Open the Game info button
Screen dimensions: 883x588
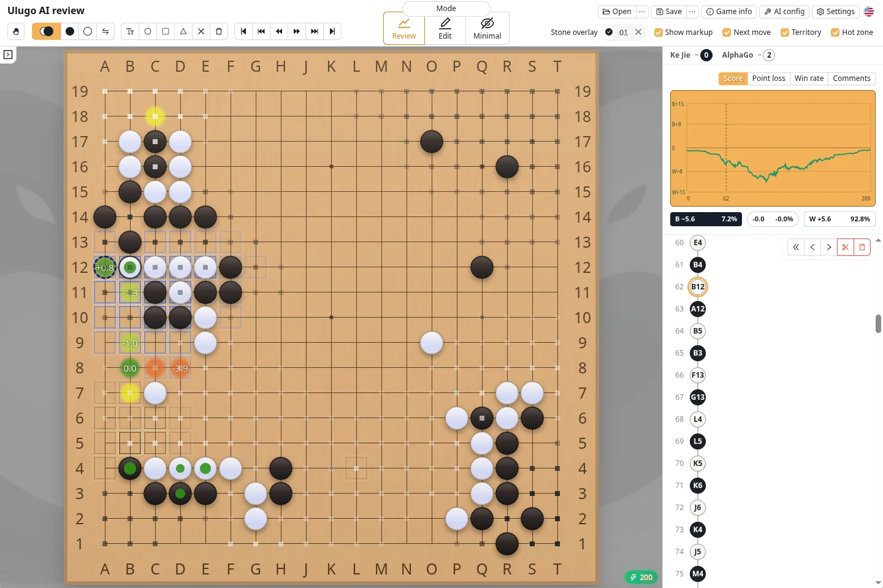[729, 12]
